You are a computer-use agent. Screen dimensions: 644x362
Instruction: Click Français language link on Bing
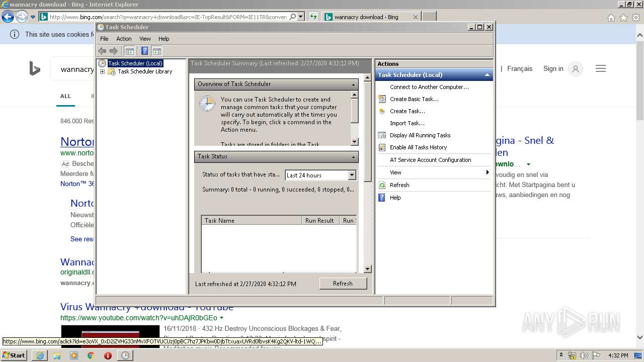[x=520, y=68]
